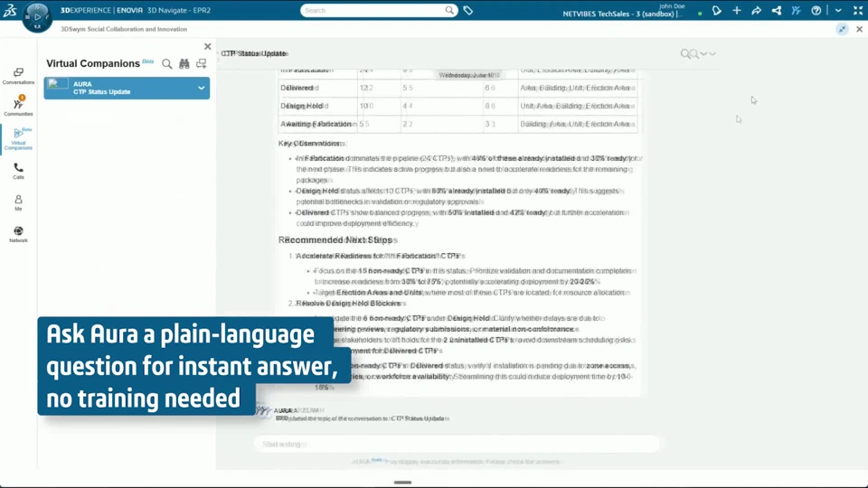Close the 3DSwym panel
Screen dimensions: 868x488
click(859, 29)
